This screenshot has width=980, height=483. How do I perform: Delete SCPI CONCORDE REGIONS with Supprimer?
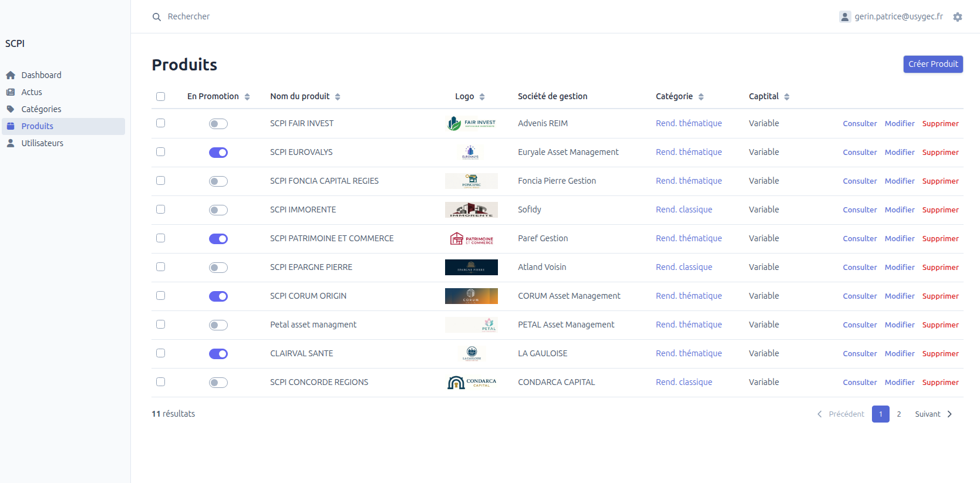click(x=940, y=383)
